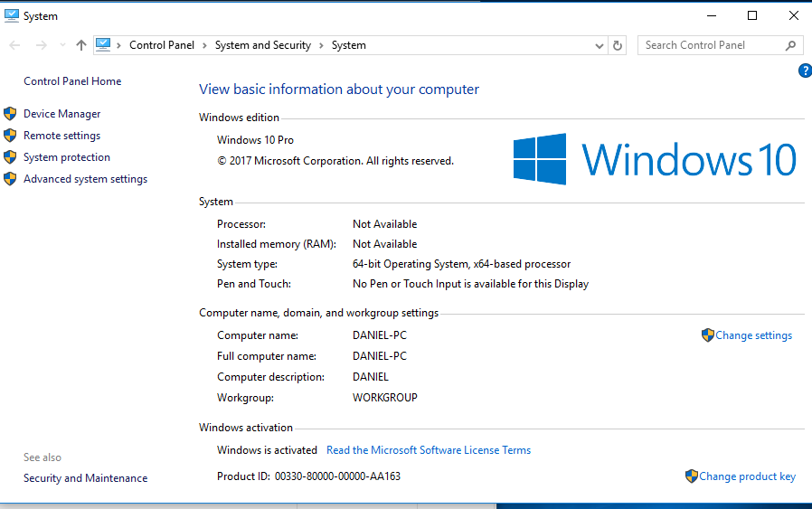The image size is (812, 509).
Task: Click the WORKGROUP value
Action: click(385, 398)
